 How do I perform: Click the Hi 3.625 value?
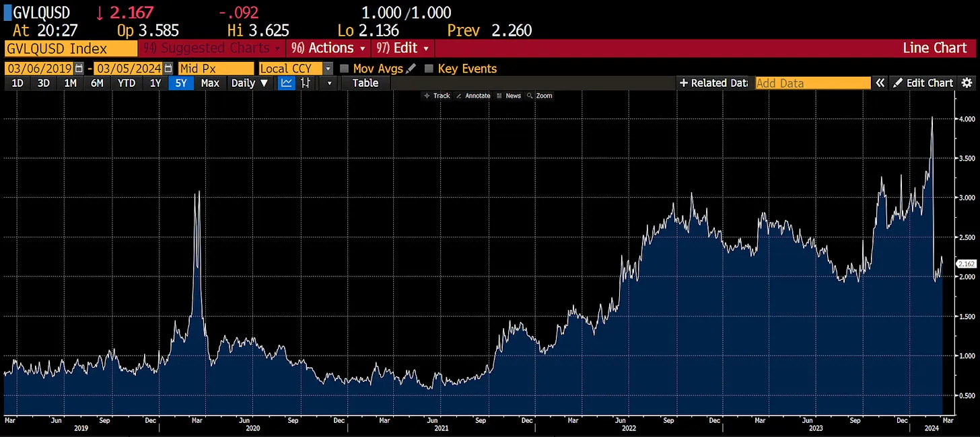tap(258, 30)
